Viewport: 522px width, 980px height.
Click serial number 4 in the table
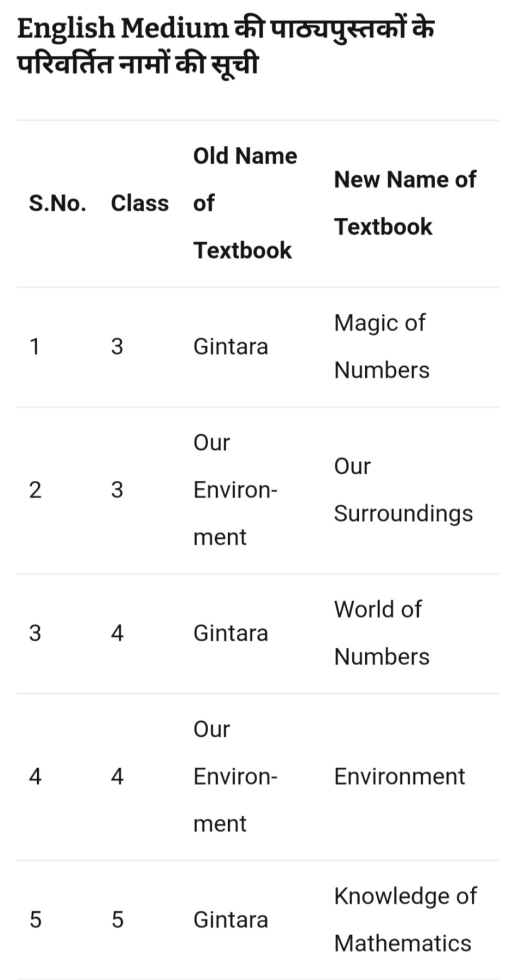coord(35,776)
